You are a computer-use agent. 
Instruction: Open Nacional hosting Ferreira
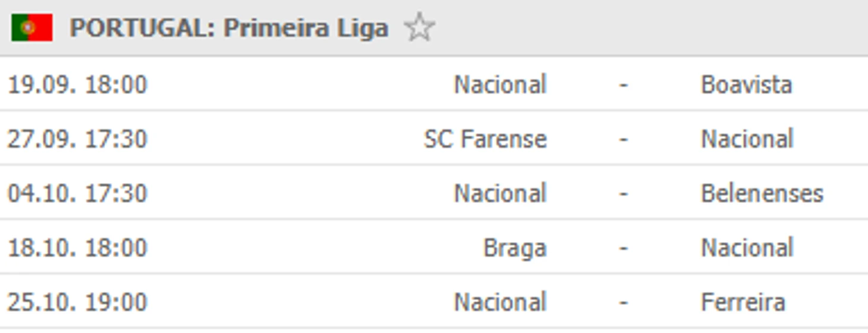point(500,302)
